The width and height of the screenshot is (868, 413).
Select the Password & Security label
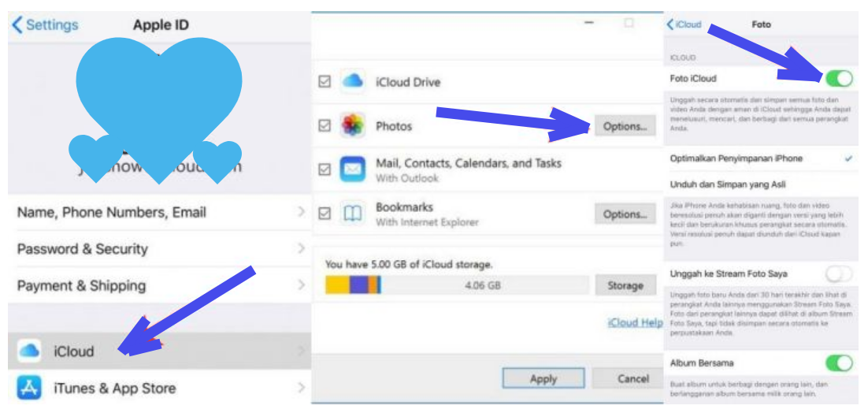(x=83, y=249)
